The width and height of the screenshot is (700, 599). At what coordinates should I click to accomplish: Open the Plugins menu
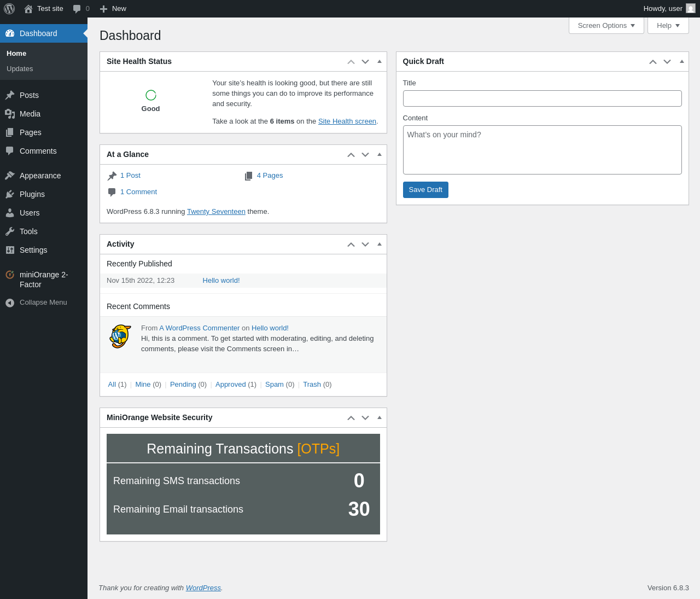[44, 194]
